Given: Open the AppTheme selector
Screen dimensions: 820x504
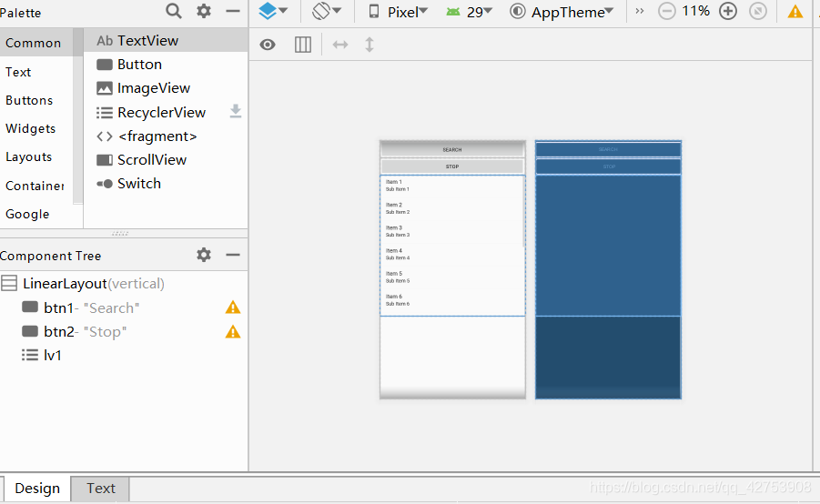Looking at the screenshot, I should tap(562, 12).
